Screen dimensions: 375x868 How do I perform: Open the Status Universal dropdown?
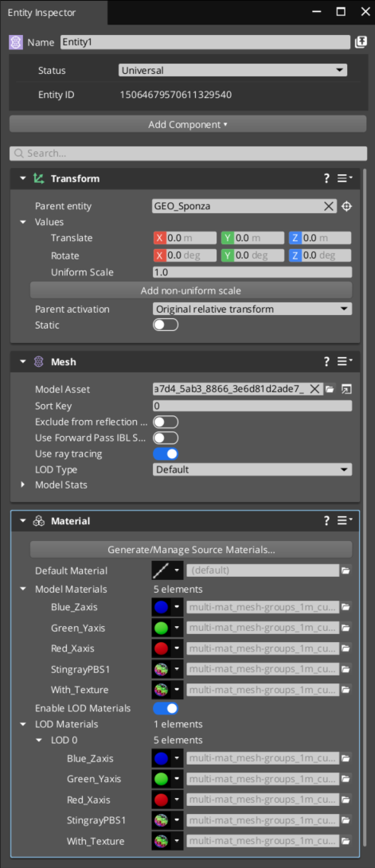point(232,70)
